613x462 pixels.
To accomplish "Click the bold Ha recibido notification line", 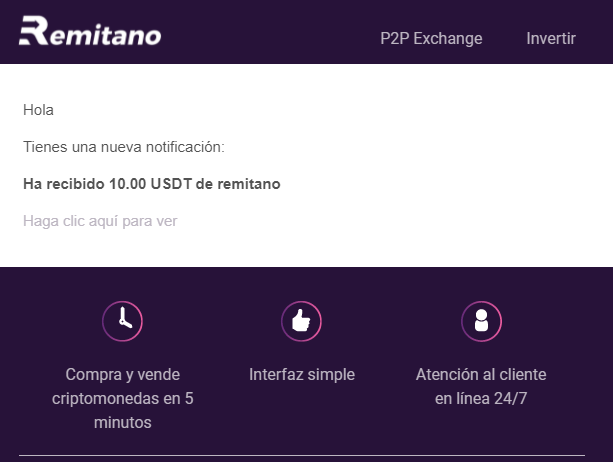I will tap(152, 184).
